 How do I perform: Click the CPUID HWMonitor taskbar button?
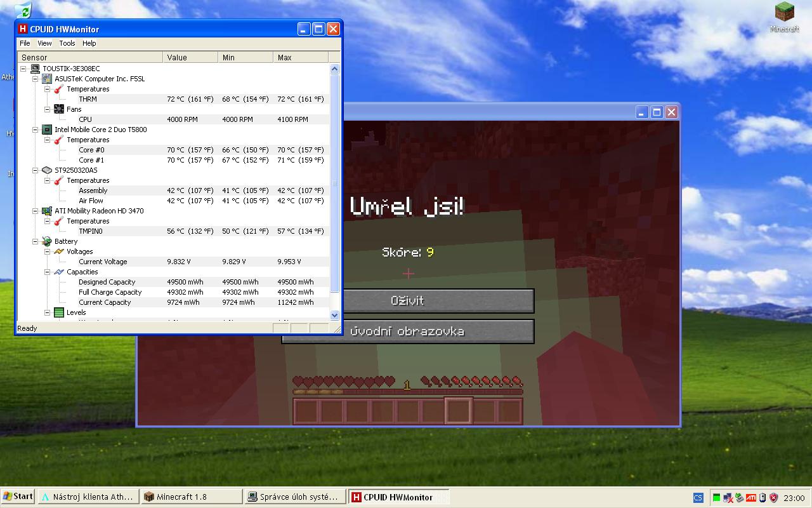coord(398,497)
